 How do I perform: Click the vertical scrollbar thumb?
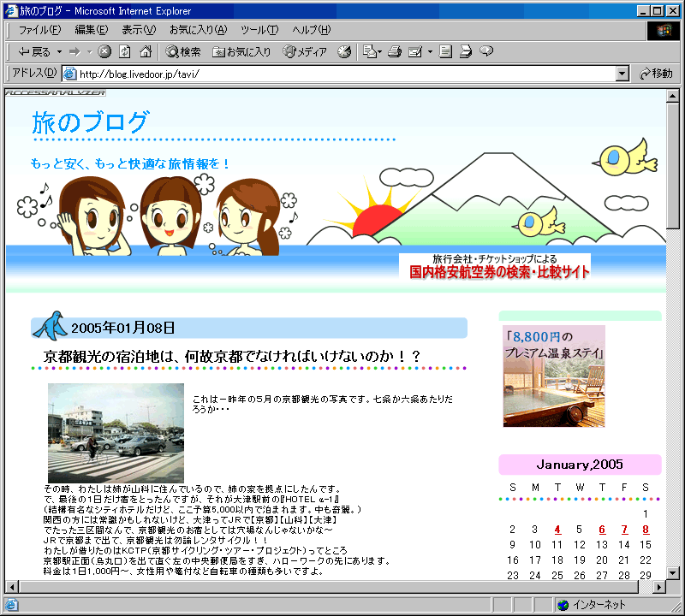point(672,165)
